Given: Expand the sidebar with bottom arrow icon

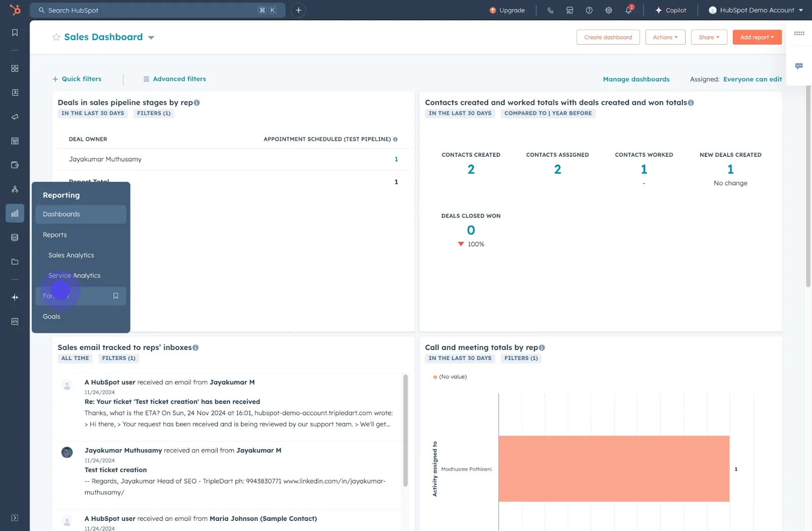Looking at the screenshot, I should 15,518.
